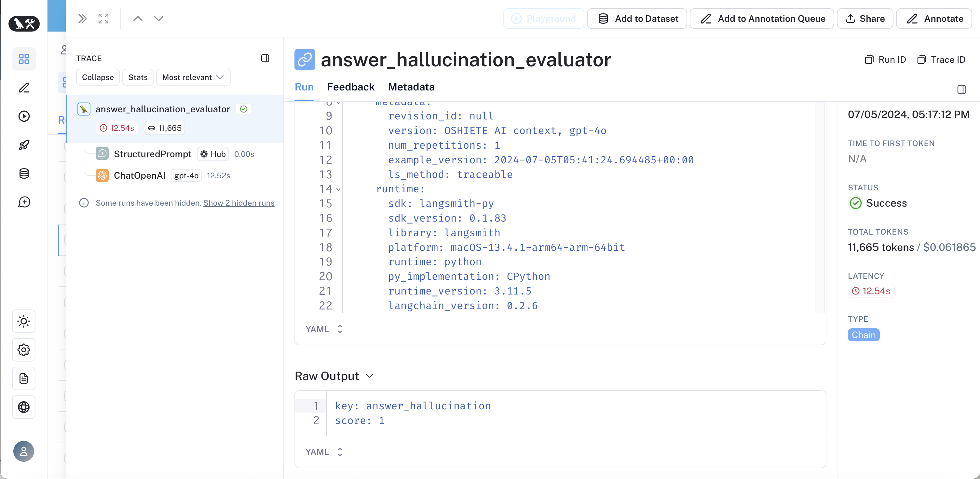980x479 pixels.
Task: Toggle the right details sidebar icon
Action: coord(961,89)
